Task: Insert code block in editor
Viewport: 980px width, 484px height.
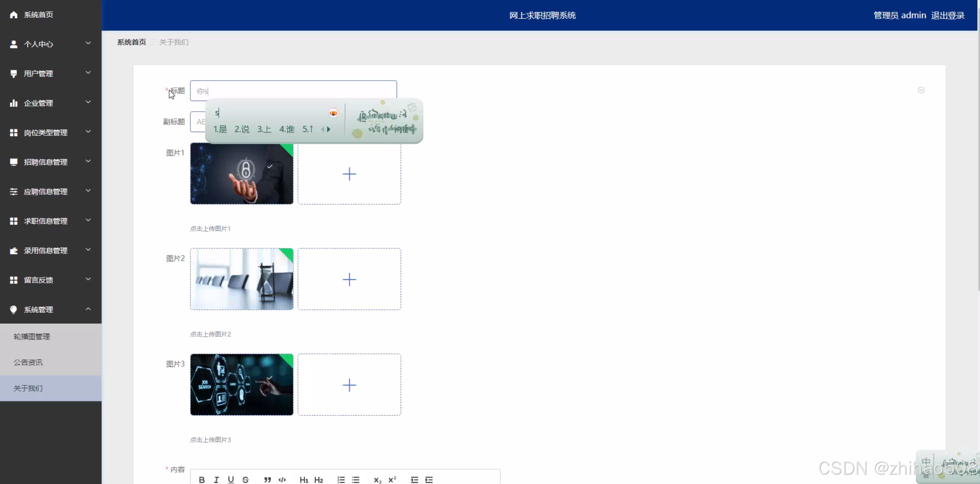Action: coord(282,480)
